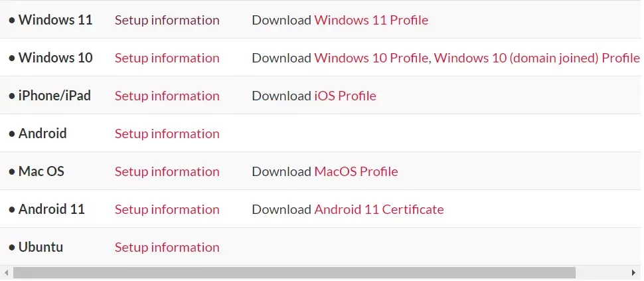Click the Ubuntu row label
Viewport: 644px width, 281px height.
pos(40,247)
